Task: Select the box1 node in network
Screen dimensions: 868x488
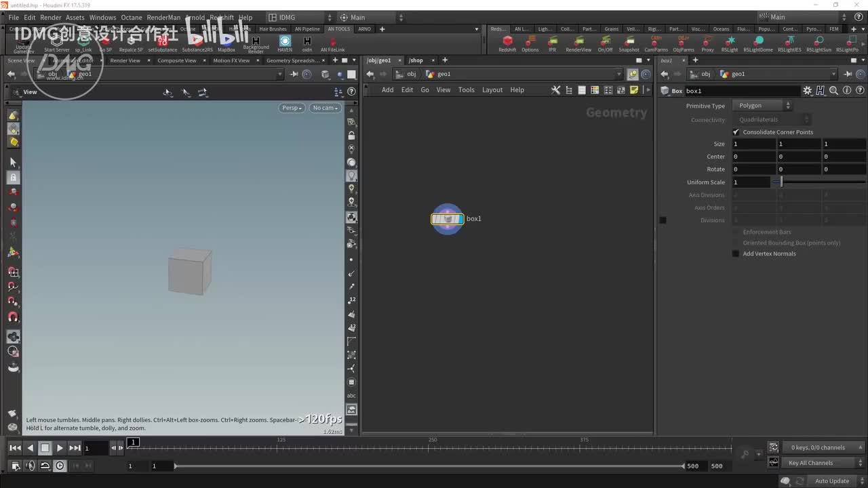Action: tap(448, 219)
